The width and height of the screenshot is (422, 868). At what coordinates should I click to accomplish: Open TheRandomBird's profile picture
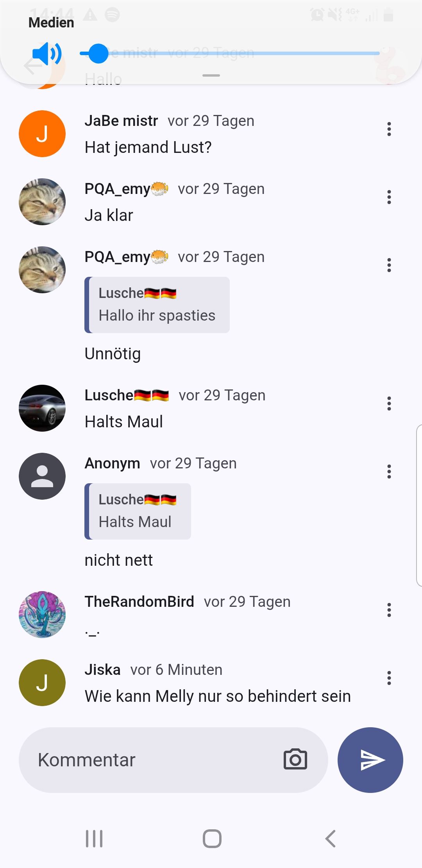pyautogui.click(x=42, y=614)
